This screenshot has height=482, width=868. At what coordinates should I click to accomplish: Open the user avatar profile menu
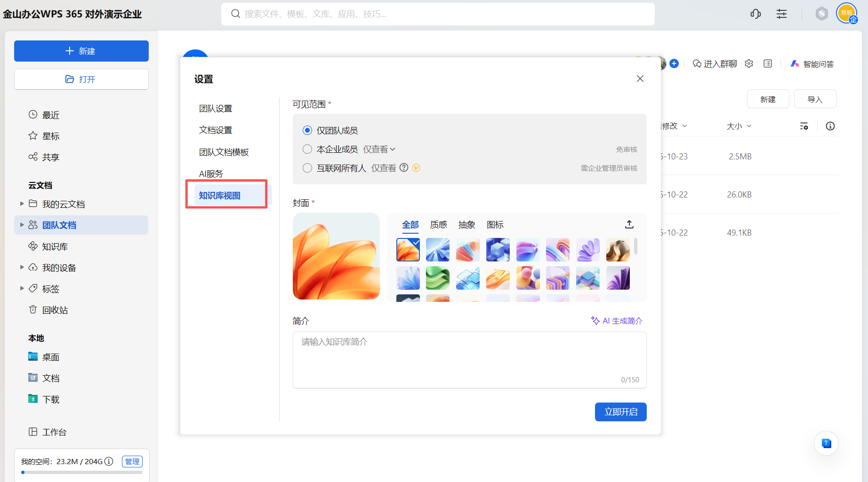(846, 13)
